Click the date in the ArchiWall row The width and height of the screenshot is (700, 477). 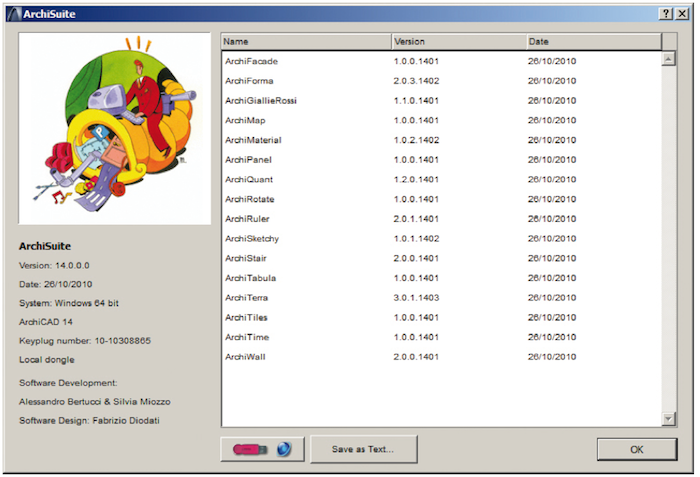click(x=552, y=356)
